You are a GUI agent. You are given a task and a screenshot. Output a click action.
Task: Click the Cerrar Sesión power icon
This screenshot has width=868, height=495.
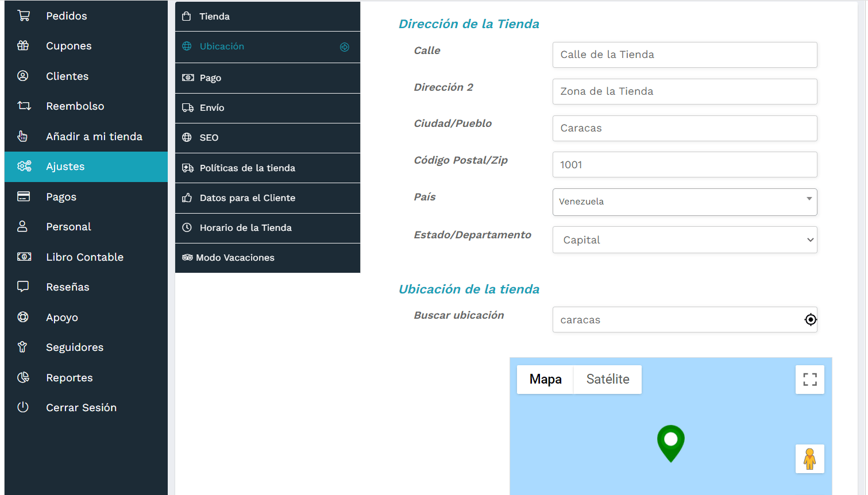pos(23,407)
